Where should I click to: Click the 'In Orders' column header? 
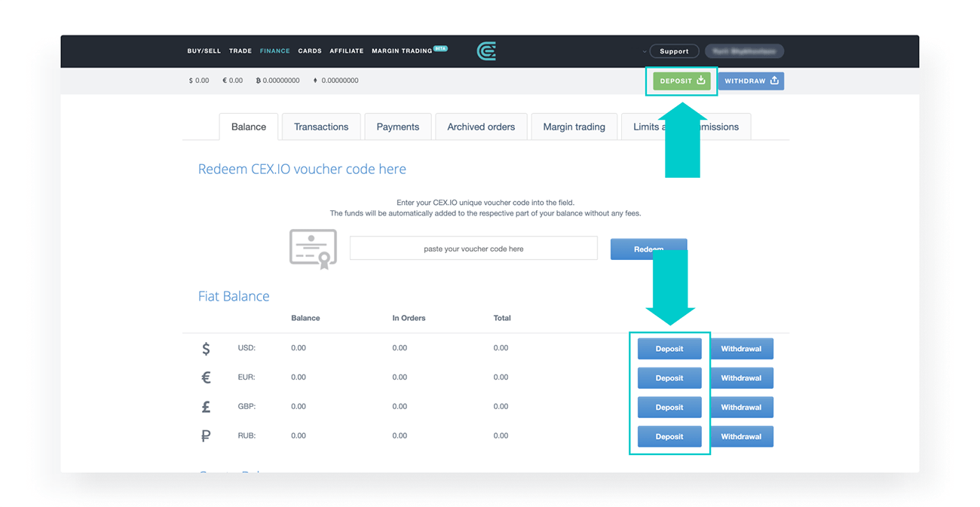(x=409, y=318)
